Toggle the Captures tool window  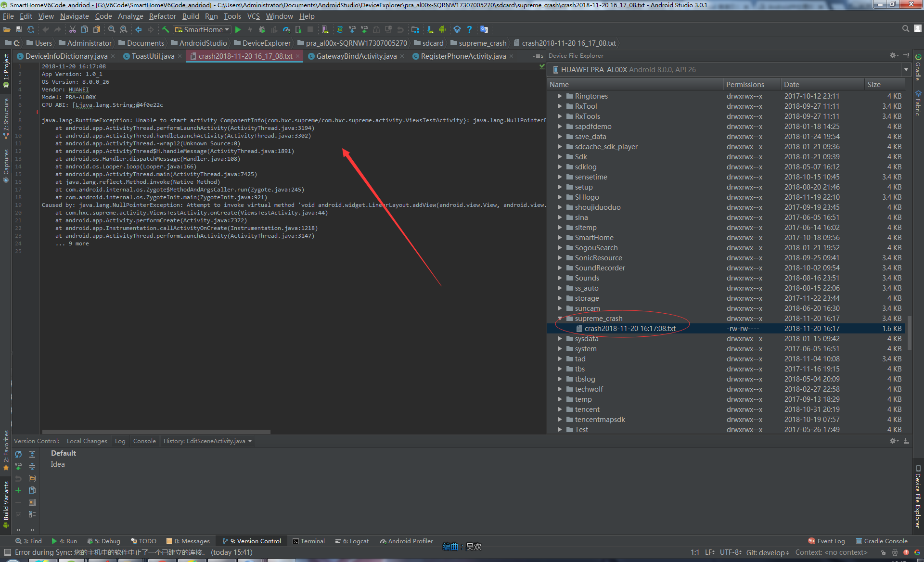click(6, 166)
